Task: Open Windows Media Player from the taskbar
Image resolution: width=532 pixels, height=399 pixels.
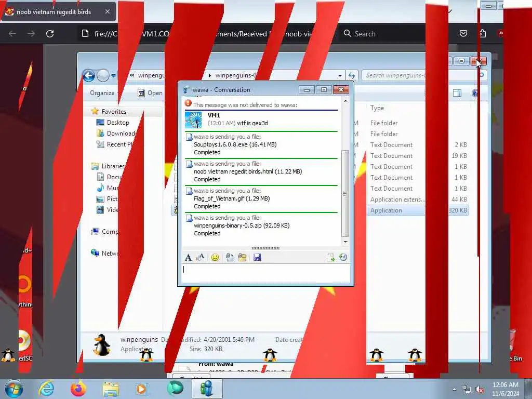Action: (x=142, y=389)
